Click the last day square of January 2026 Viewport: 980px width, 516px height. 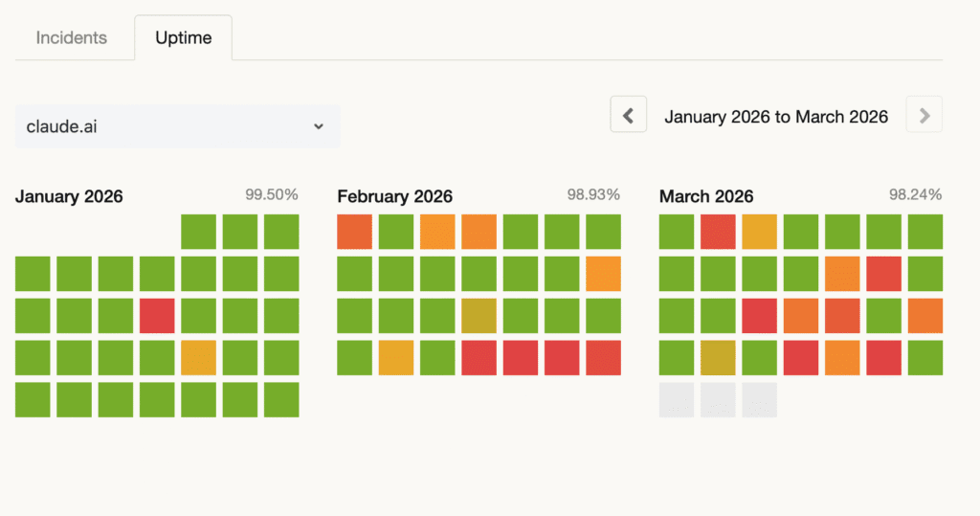coord(281,399)
